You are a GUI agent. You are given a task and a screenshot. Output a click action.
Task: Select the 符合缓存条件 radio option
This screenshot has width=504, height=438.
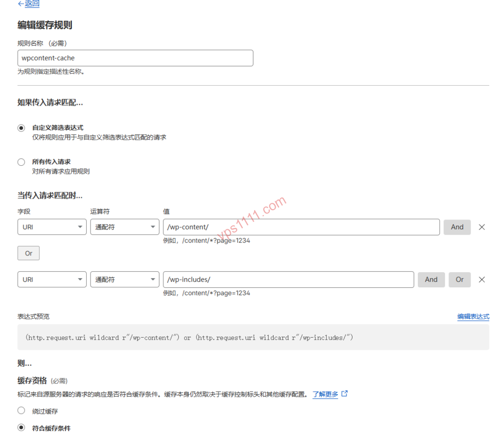point(21,427)
